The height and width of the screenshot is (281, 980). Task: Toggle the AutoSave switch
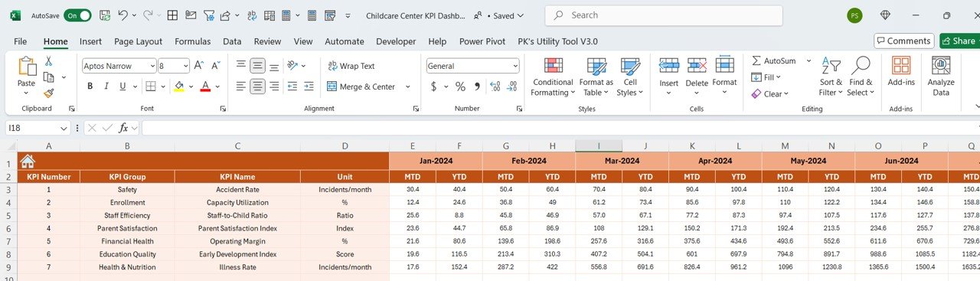tap(77, 15)
